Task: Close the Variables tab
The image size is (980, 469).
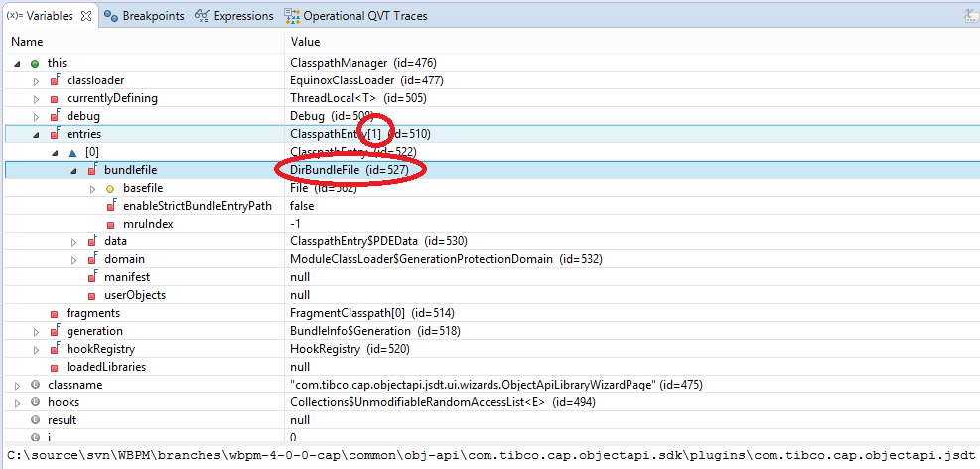Action: click(x=86, y=16)
